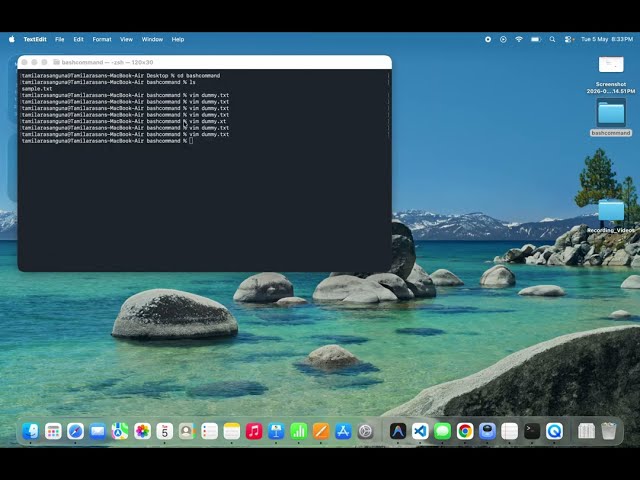Open the downloads stack beside Trash

(587, 431)
